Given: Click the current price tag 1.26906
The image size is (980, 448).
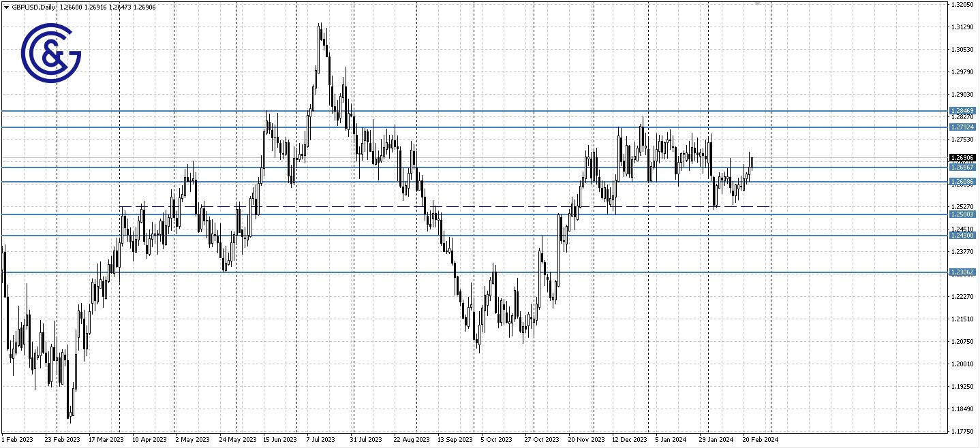Looking at the screenshot, I should pos(962,157).
